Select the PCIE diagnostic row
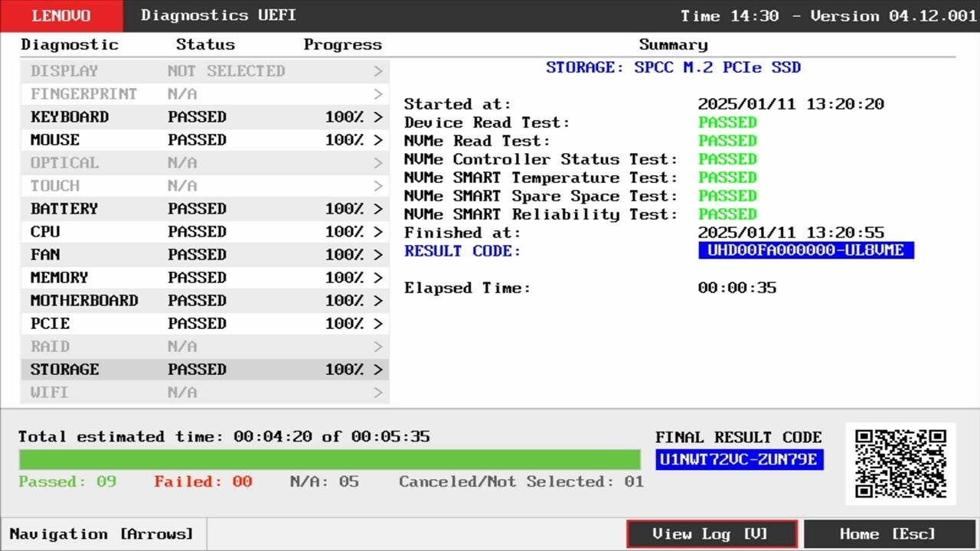980x551 pixels. click(x=205, y=324)
